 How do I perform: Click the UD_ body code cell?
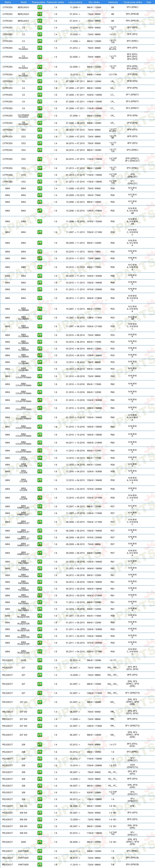pyautogui.click(x=113, y=123)
